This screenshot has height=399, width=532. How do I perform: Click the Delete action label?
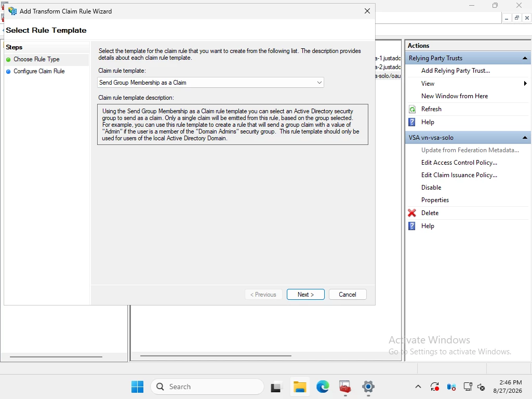click(430, 212)
